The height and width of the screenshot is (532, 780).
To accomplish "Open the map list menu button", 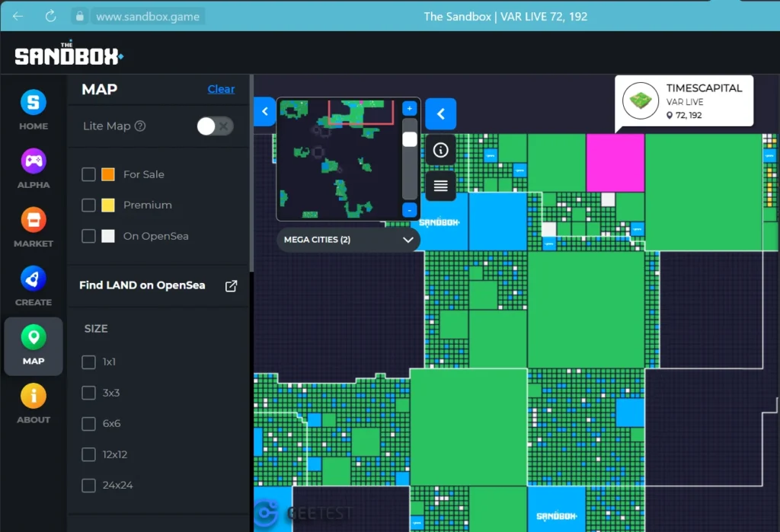I will click(441, 186).
